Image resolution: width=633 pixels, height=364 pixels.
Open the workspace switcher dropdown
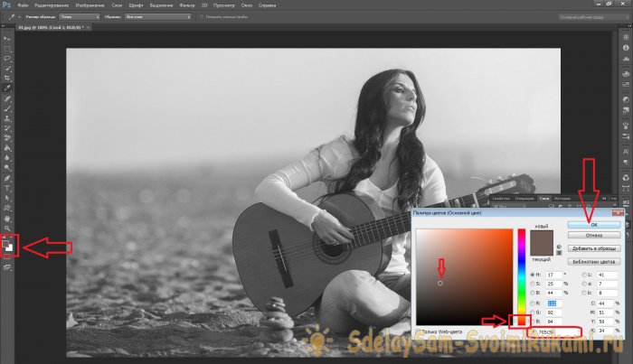pyautogui.click(x=593, y=17)
